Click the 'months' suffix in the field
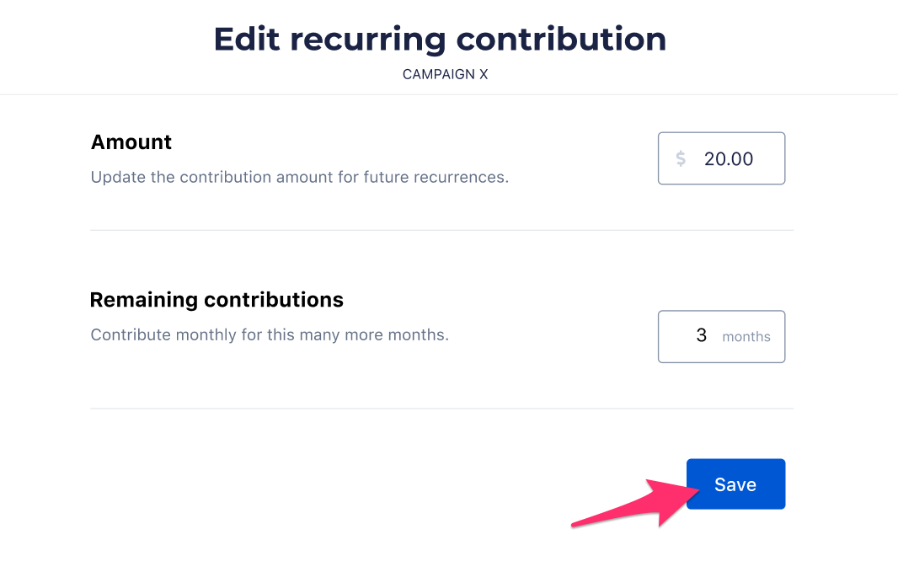 746,337
